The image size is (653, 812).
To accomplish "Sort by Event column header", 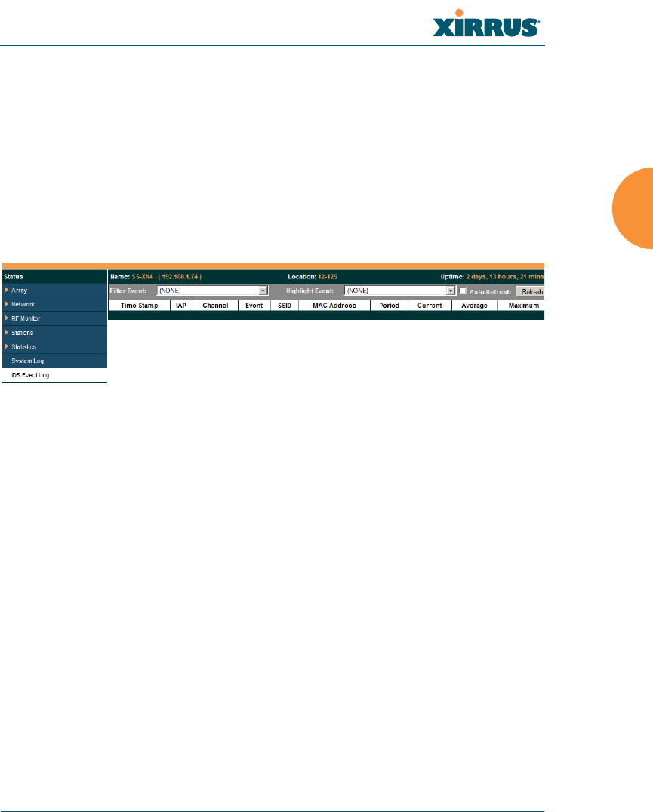I will coord(254,306).
